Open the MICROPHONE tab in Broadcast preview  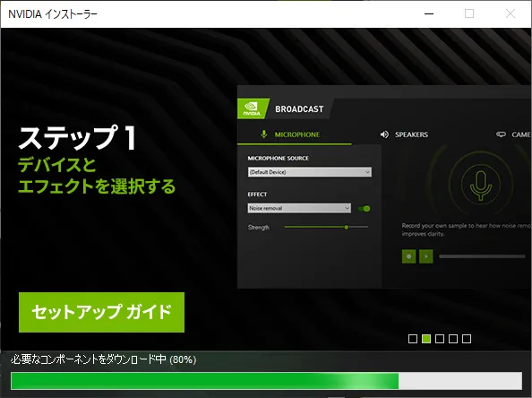294,134
